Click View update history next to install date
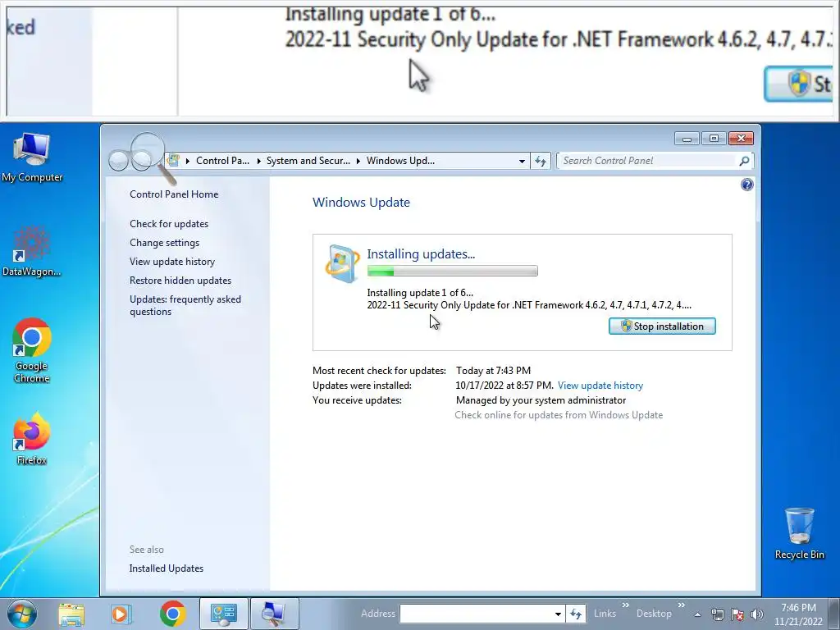The image size is (840, 630). [600, 386]
